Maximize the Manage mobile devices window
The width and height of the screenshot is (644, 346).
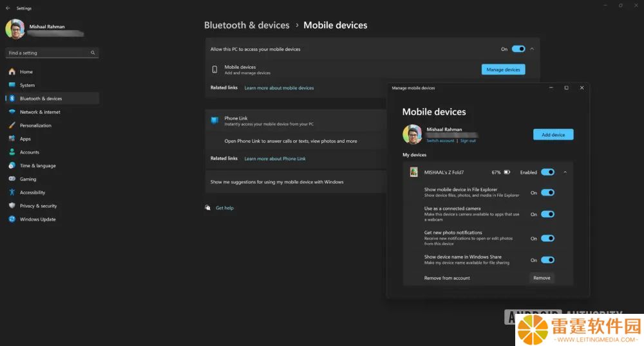point(566,87)
